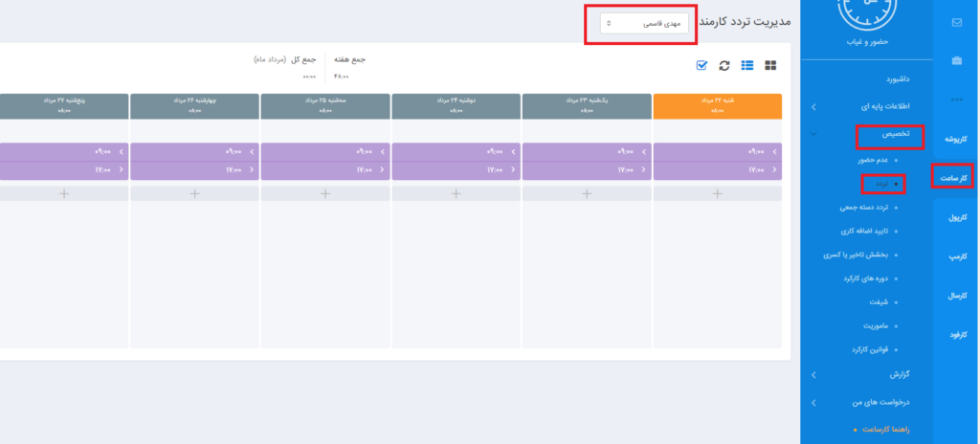Click the three-dots more icon in sidebar
980x444 pixels.
[x=955, y=100]
